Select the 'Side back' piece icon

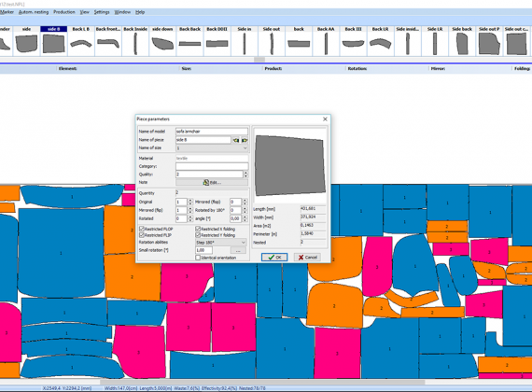[462, 41]
